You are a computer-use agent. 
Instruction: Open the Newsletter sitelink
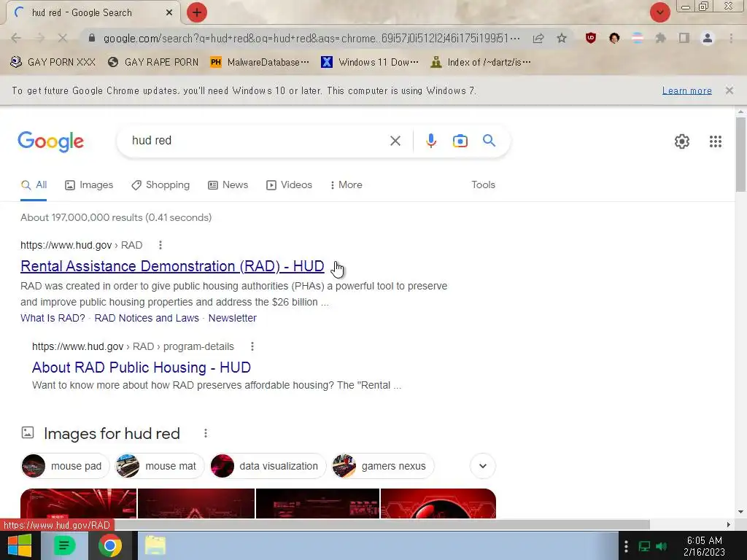(233, 318)
